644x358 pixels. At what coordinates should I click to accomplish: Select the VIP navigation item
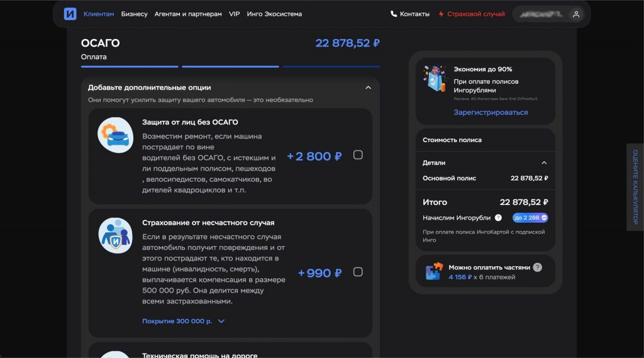pos(234,14)
